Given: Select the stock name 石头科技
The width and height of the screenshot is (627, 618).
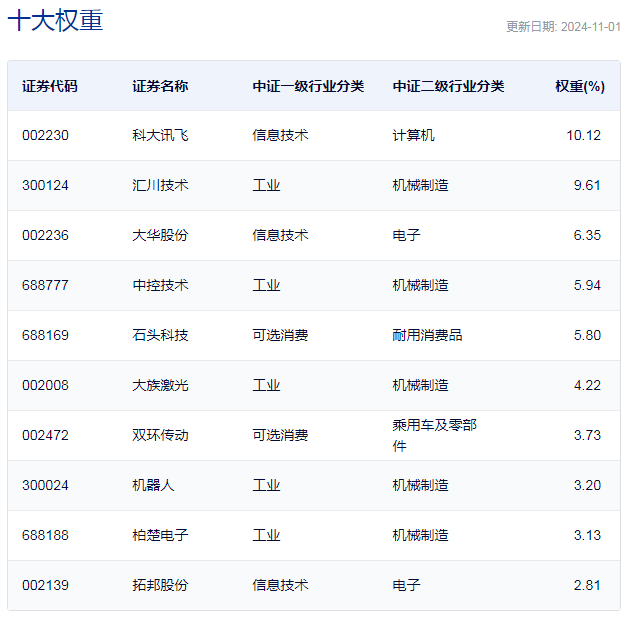Looking at the screenshot, I should [160, 335].
